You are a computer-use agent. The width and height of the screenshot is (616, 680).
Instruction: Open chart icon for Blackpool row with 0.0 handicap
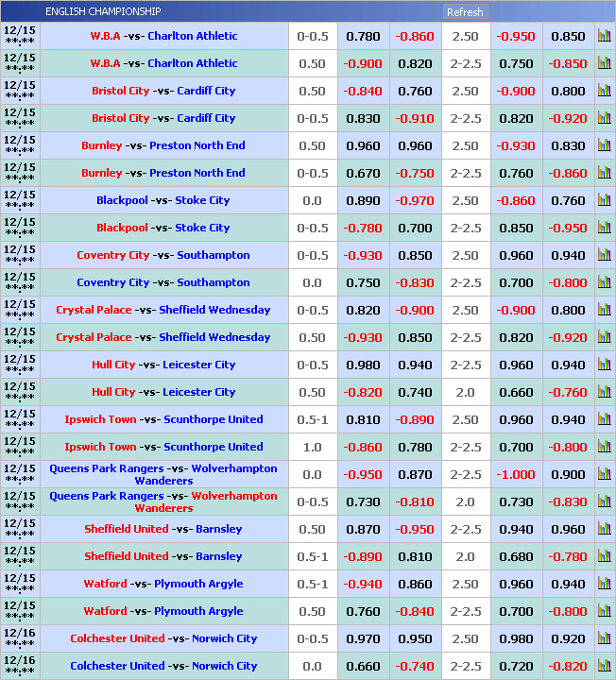(x=605, y=201)
